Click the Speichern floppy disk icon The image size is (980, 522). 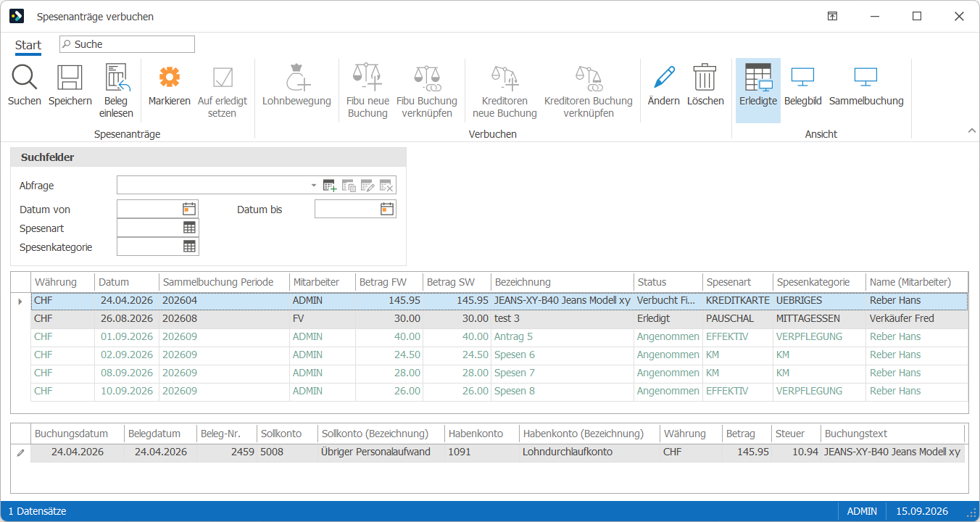[70, 77]
